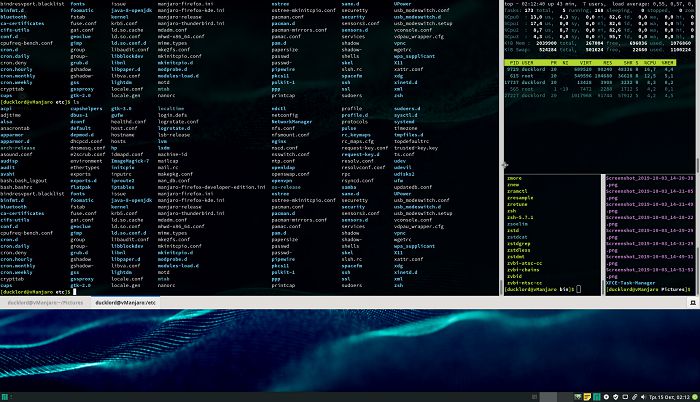Click the NetworkManager directory entry
700x402 pixels.
click(x=292, y=121)
